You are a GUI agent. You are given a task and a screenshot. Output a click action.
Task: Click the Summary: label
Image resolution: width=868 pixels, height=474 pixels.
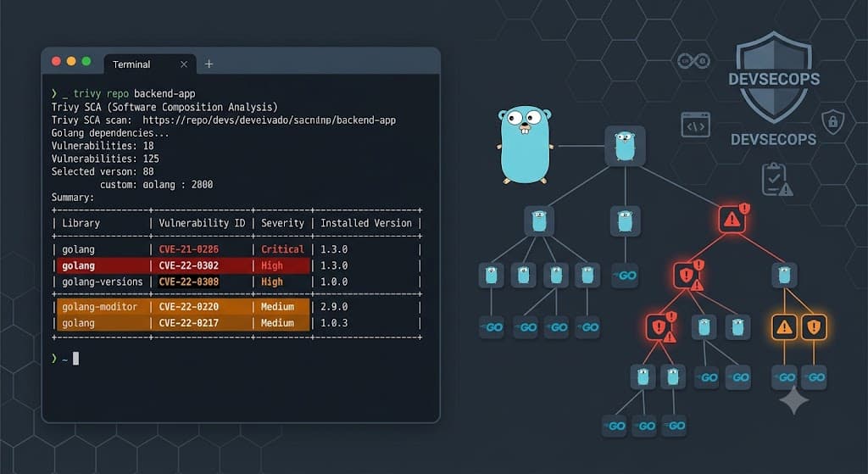(73, 197)
